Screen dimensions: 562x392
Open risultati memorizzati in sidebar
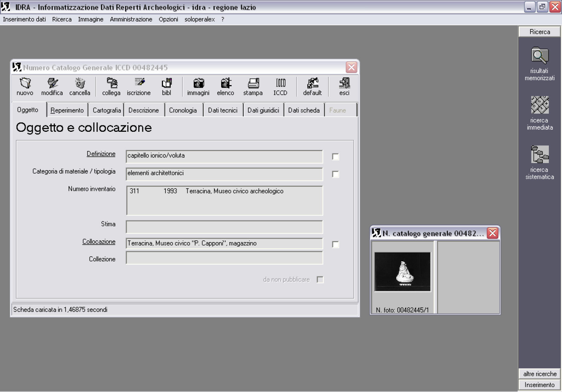pyautogui.click(x=540, y=64)
